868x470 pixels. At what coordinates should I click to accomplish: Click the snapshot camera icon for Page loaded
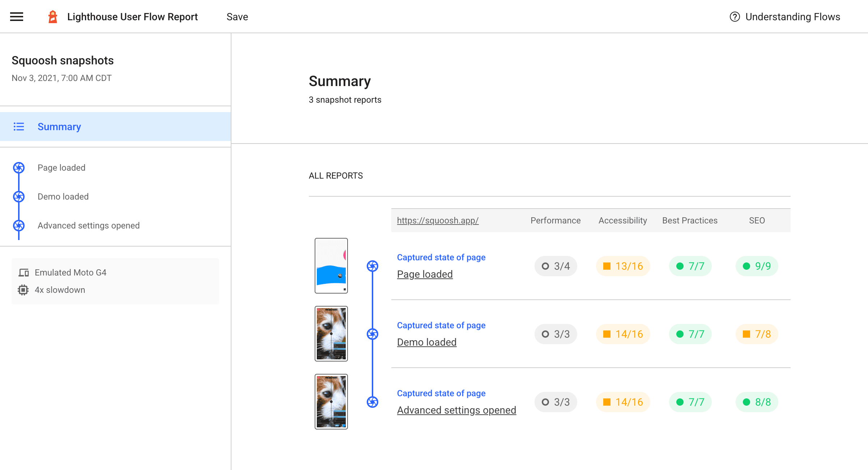(372, 266)
